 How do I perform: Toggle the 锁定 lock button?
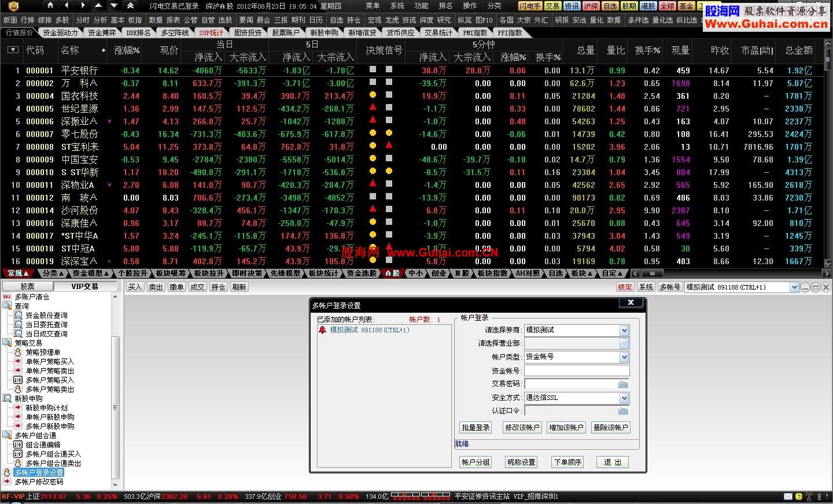point(625,287)
